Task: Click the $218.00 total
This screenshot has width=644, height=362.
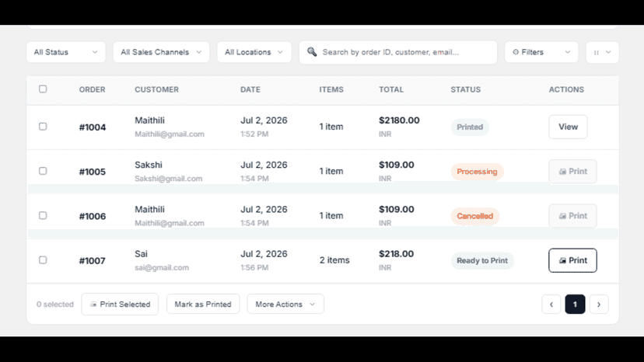Action: pos(396,254)
